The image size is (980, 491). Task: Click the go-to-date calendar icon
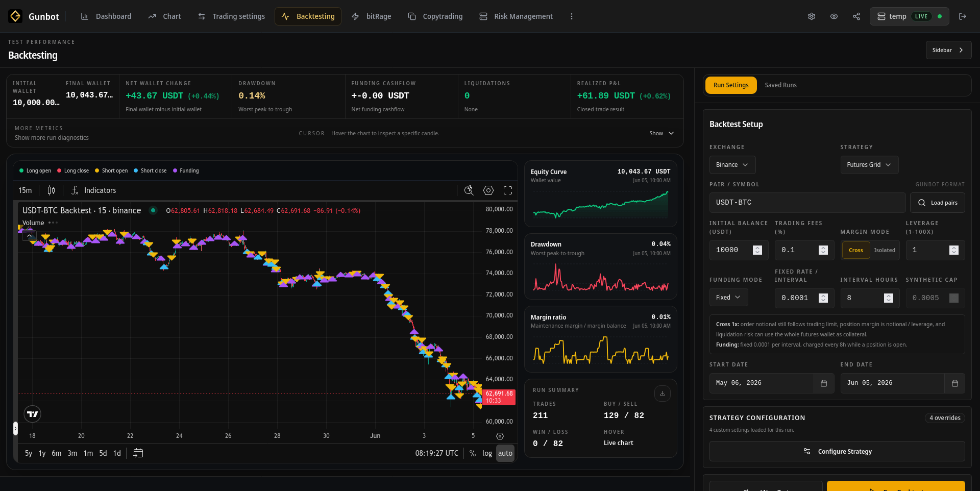138,453
